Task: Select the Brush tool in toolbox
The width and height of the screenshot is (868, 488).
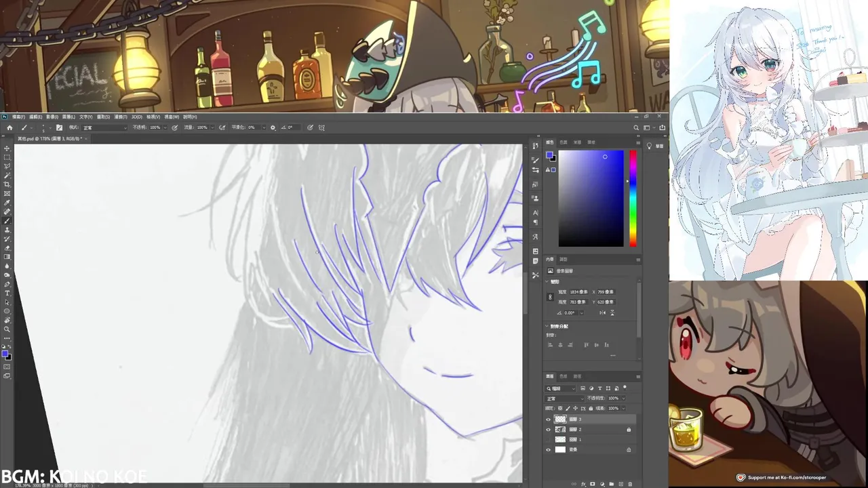Action: pos(7,221)
